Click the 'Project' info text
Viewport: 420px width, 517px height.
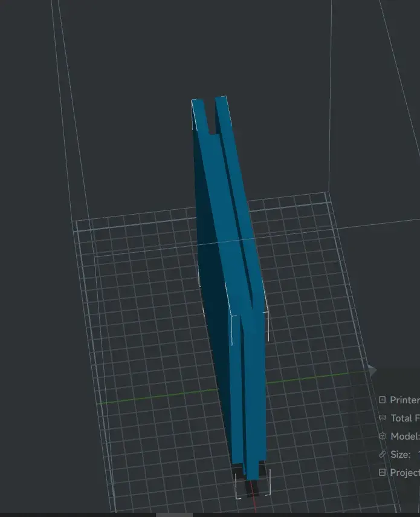coord(405,472)
